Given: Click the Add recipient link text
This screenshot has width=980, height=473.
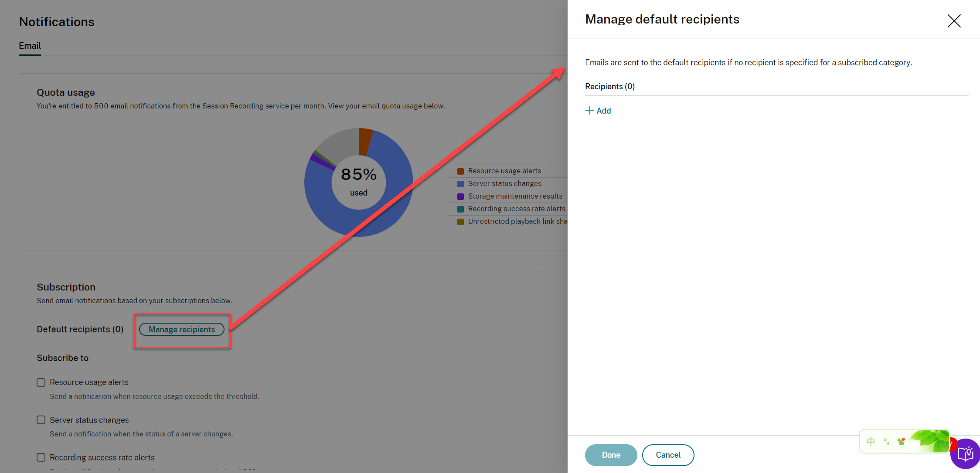Looking at the screenshot, I should [x=604, y=111].
